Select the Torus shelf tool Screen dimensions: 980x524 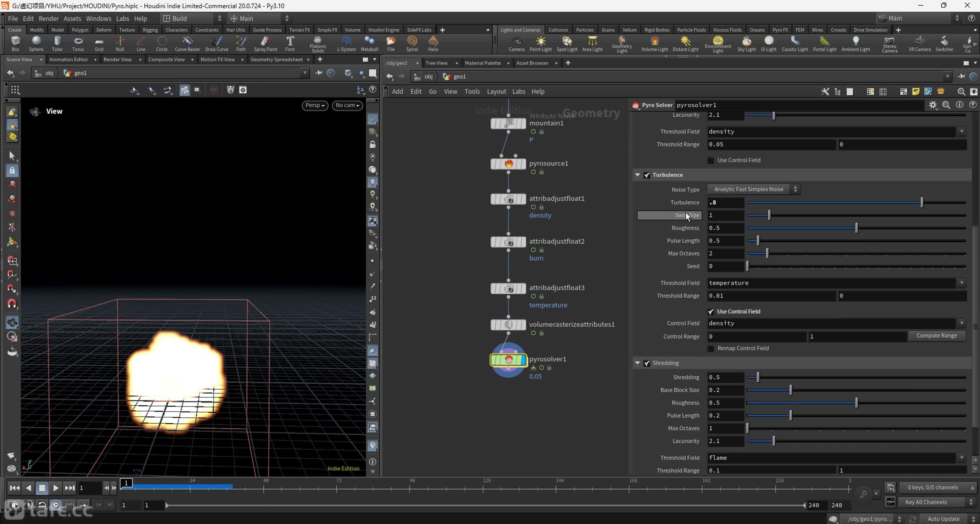pyautogui.click(x=78, y=44)
